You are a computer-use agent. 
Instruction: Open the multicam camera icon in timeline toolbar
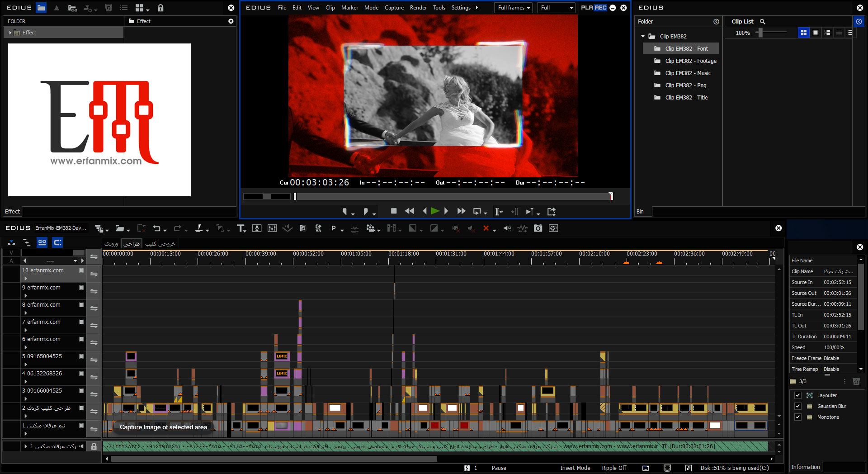(x=371, y=228)
